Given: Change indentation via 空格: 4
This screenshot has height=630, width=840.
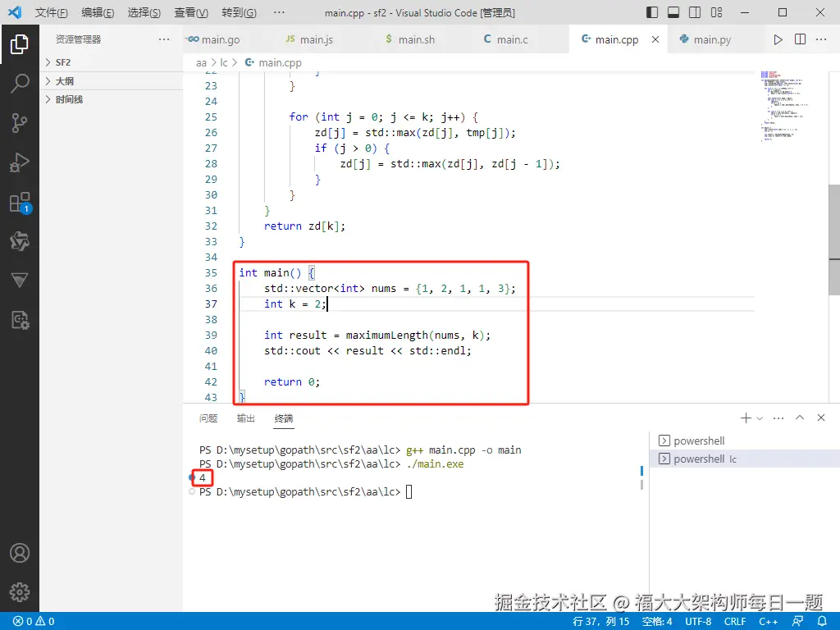Looking at the screenshot, I should (x=657, y=622).
